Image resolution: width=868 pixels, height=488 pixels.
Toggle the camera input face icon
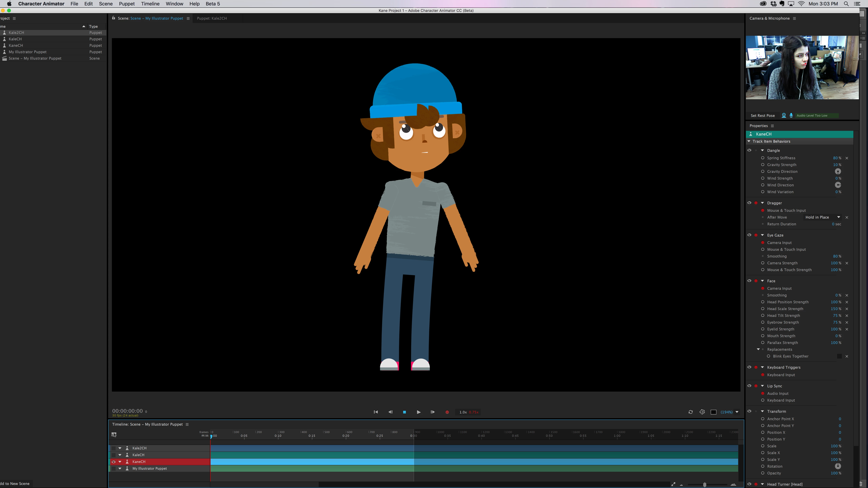coord(784,116)
